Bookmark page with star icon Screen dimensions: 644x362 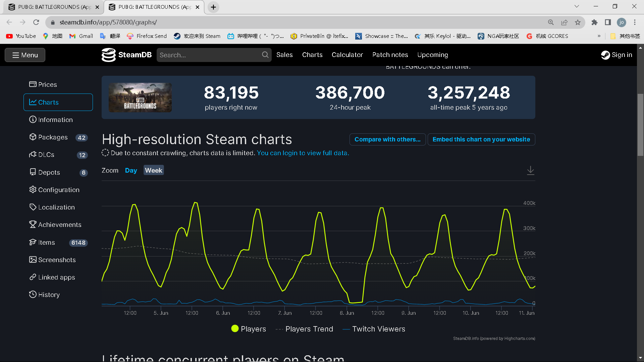point(578,22)
